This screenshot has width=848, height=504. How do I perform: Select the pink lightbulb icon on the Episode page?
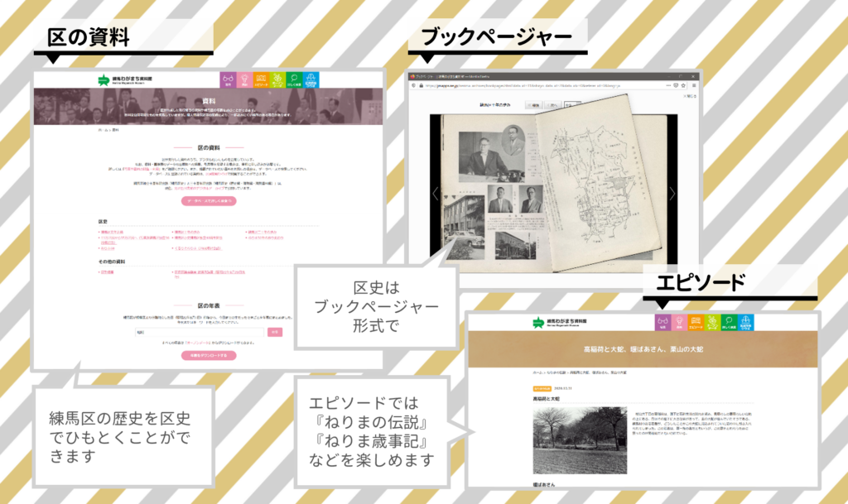679,321
